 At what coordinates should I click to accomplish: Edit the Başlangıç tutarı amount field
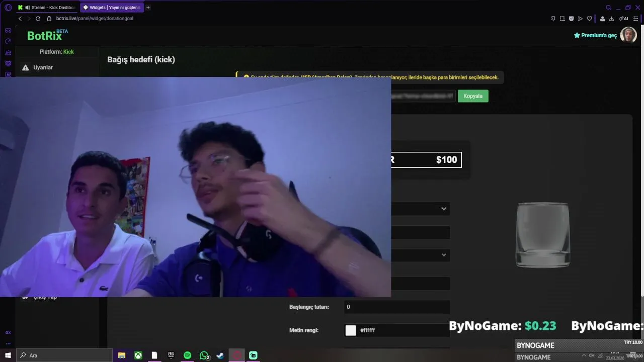point(397,307)
